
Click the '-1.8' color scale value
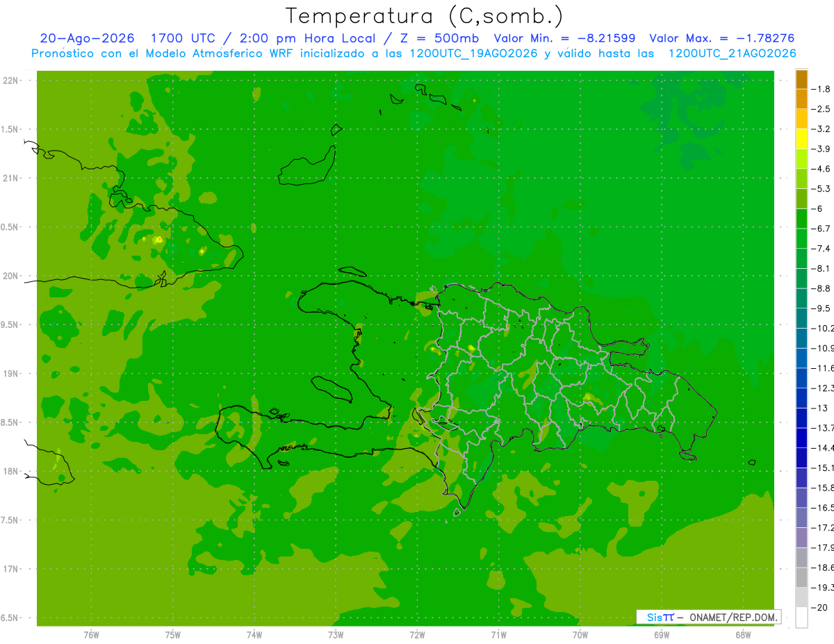tap(821, 89)
